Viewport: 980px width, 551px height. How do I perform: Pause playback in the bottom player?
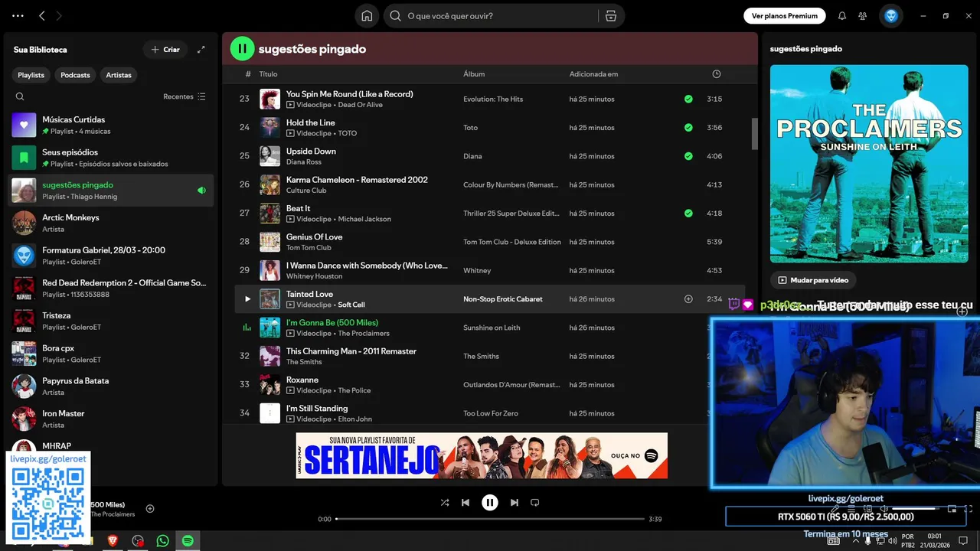tap(490, 503)
